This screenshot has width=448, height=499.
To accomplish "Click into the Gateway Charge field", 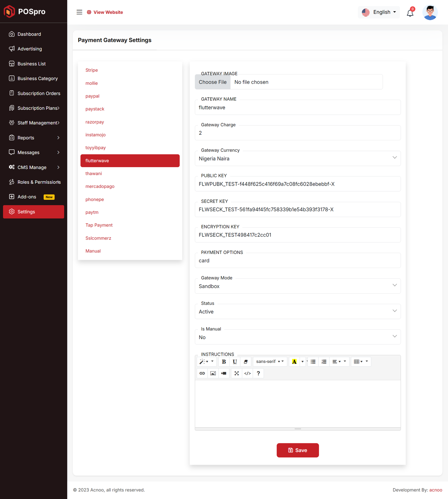I will click(297, 133).
